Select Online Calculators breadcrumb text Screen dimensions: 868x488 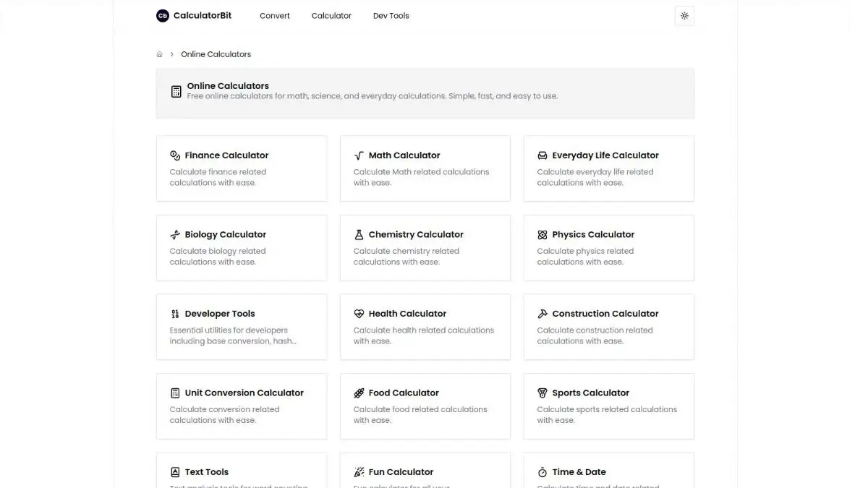[x=216, y=54]
